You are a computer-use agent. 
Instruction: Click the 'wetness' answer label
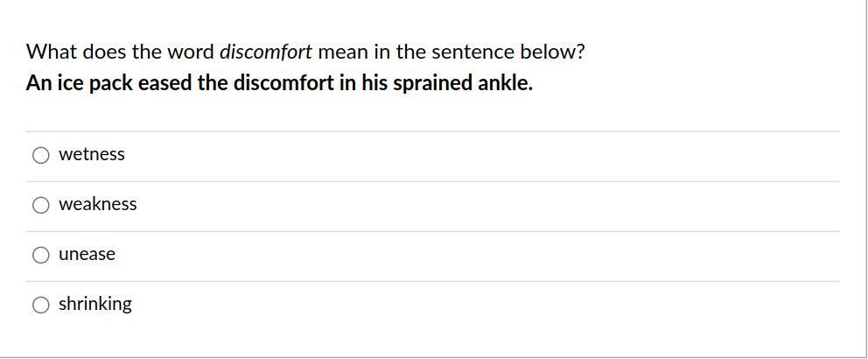click(x=92, y=155)
